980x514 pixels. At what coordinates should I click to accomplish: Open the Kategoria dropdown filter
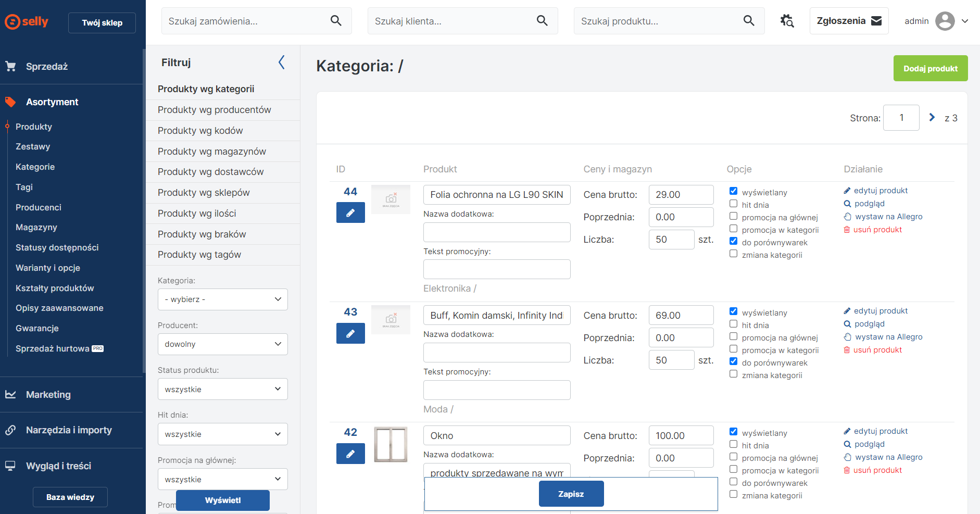[222, 299]
